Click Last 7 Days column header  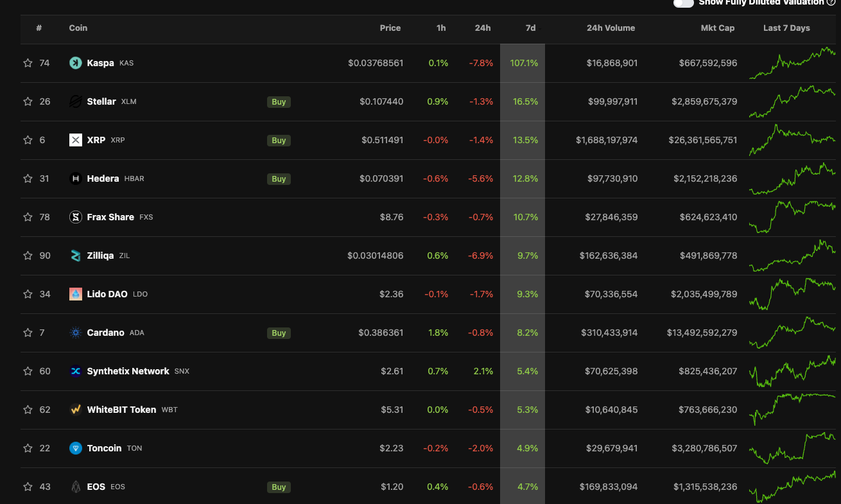(x=786, y=28)
